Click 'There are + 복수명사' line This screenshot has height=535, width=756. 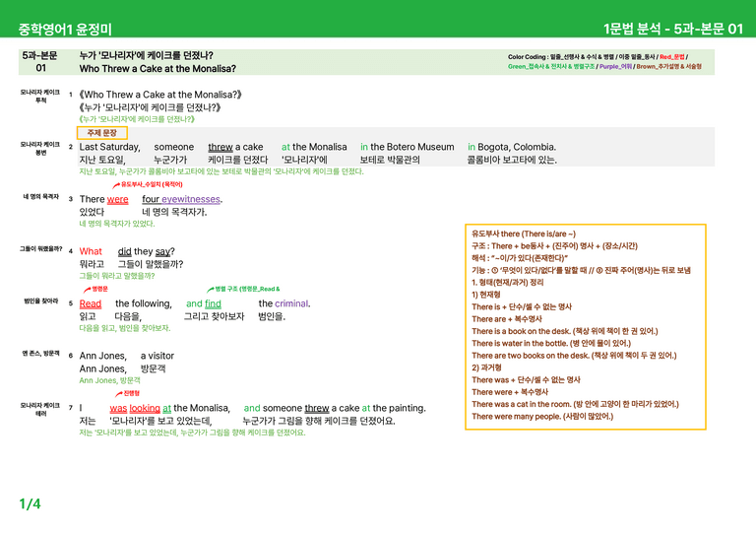tap(507, 319)
